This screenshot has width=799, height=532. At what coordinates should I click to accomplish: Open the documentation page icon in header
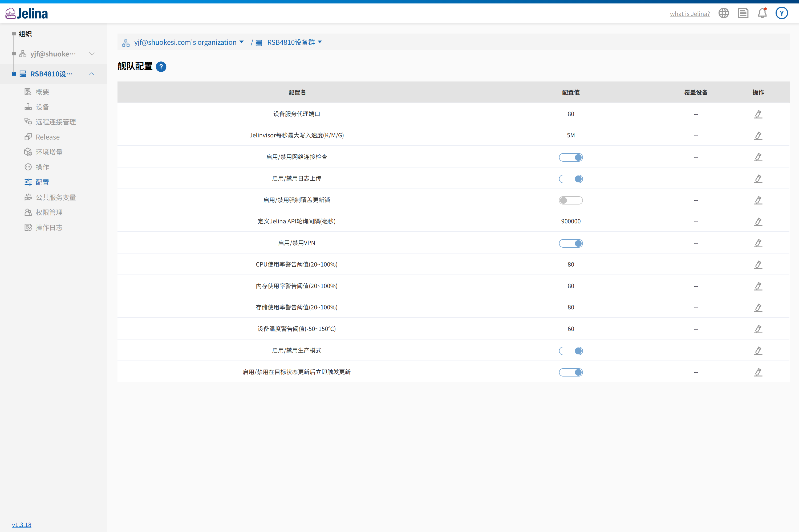(x=743, y=13)
